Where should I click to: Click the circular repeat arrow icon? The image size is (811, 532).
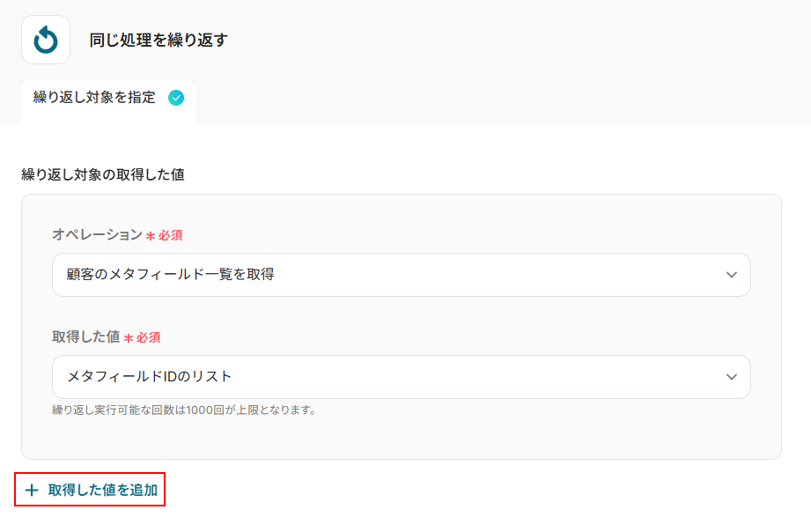(46, 40)
